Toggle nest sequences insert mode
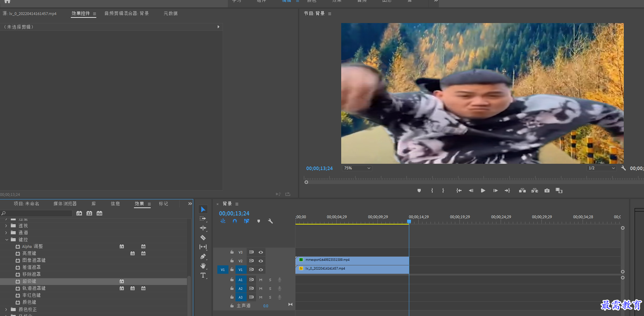This screenshot has height=316, width=644. [223, 221]
